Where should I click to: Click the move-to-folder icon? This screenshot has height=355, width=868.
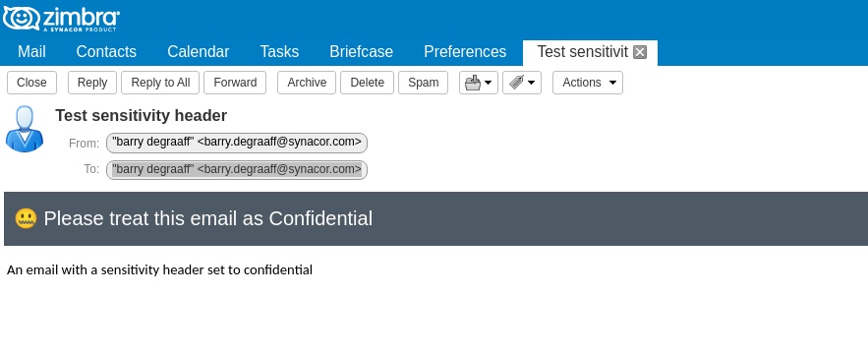coord(473,83)
